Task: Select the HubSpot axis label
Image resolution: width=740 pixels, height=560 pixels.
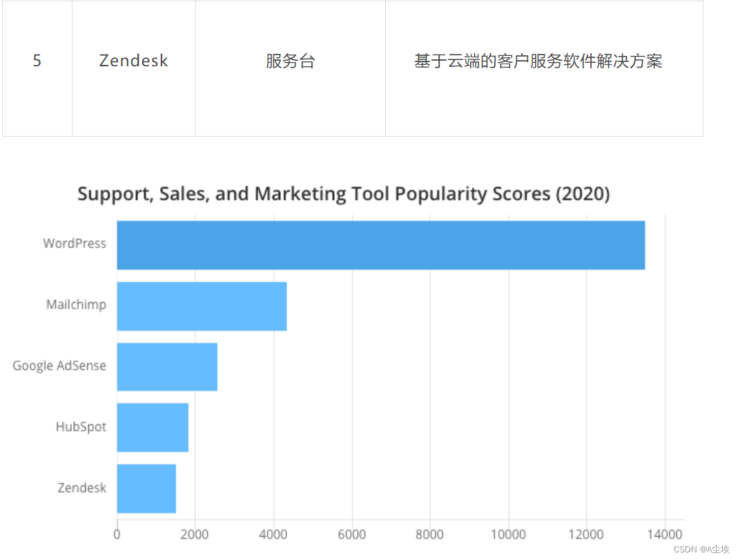Action: [81, 427]
